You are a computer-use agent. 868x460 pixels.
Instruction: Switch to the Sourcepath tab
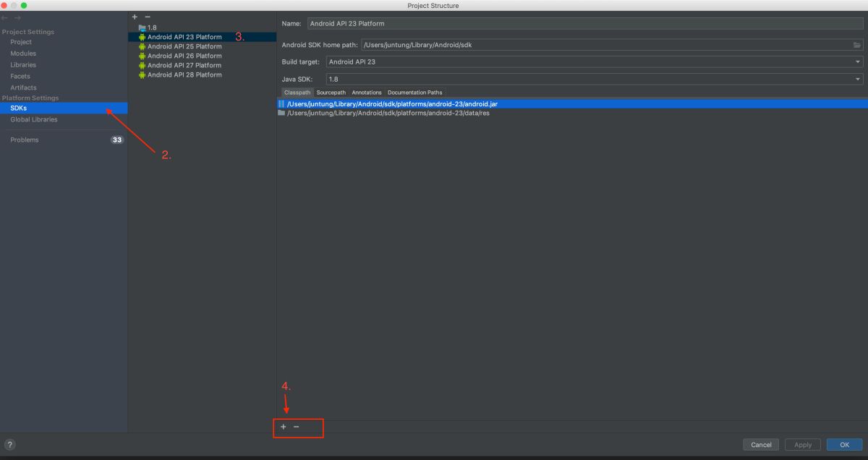[x=331, y=93]
